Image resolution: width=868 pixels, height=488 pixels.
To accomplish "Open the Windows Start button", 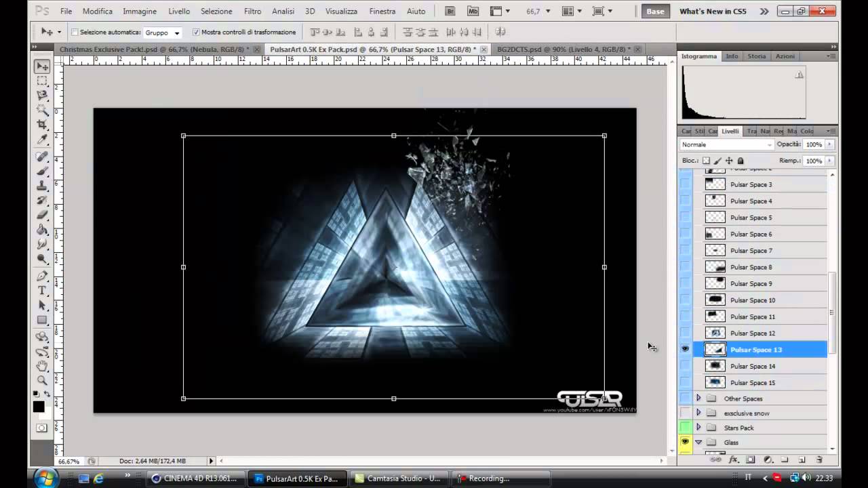I will coord(45,478).
